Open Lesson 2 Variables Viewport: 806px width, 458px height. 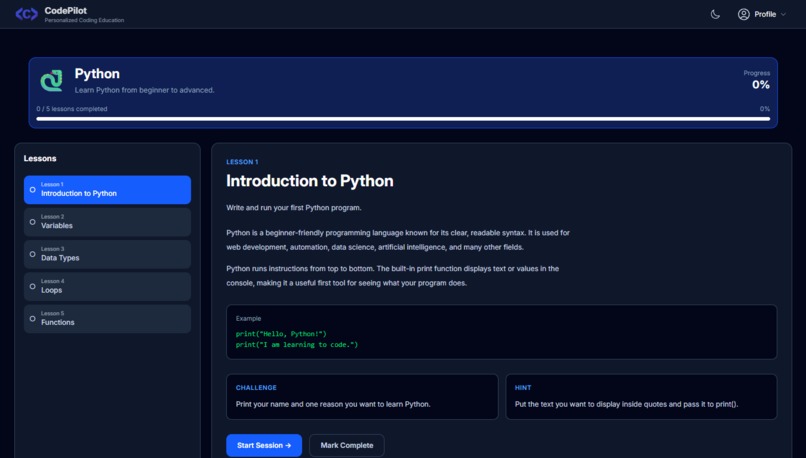107,222
